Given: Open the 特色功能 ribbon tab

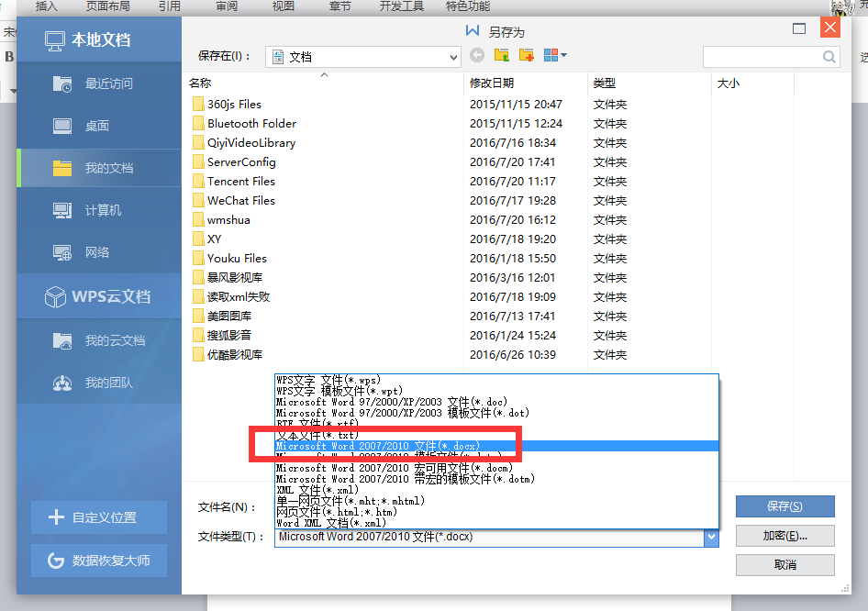Looking at the screenshot, I should 468,6.
